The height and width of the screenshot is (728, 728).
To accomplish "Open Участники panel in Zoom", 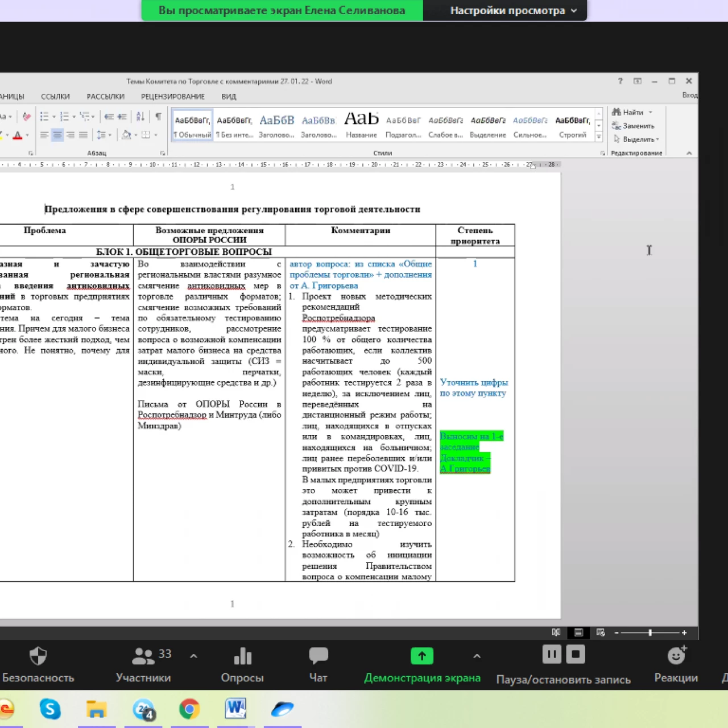I will (x=144, y=664).
